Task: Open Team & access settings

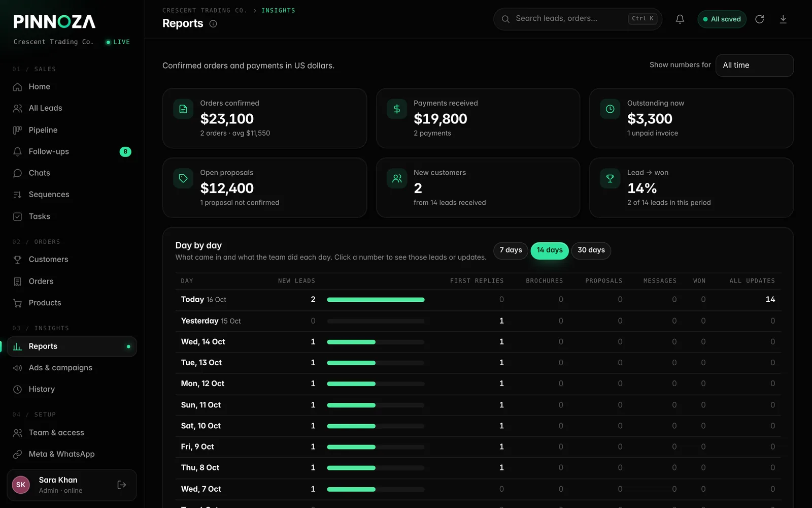Action: click(x=72, y=433)
